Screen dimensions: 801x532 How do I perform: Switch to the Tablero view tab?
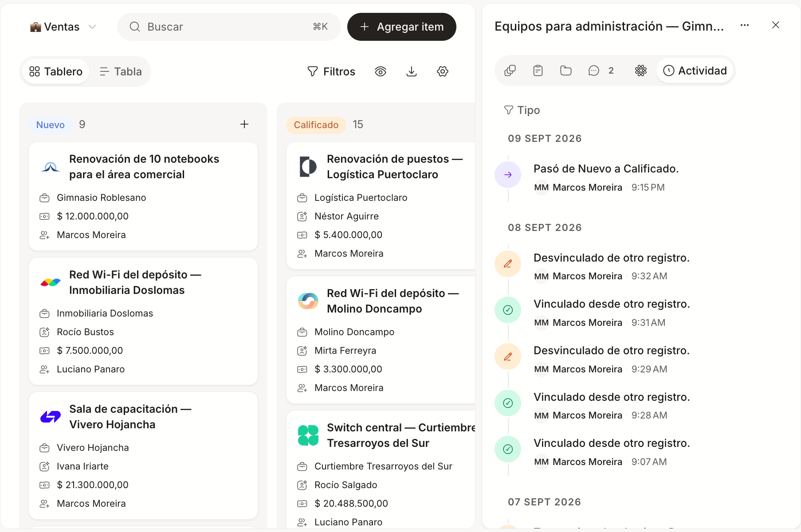point(56,71)
